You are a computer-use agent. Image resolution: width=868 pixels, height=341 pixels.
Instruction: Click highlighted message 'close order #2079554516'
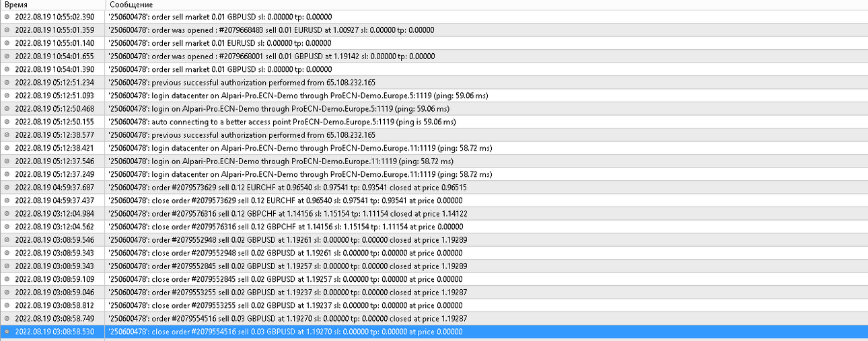click(x=285, y=332)
